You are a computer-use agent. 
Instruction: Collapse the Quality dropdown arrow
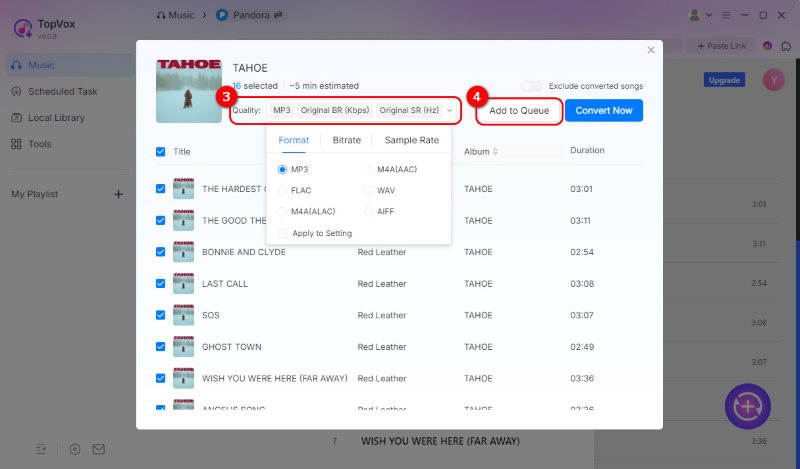coord(449,110)
